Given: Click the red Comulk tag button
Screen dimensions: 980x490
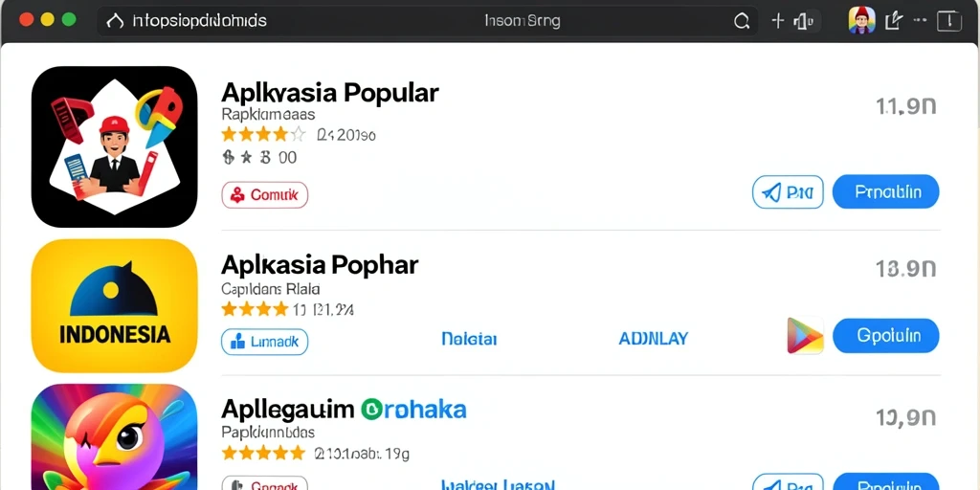Looking at the screenshot, I should 265,195.
